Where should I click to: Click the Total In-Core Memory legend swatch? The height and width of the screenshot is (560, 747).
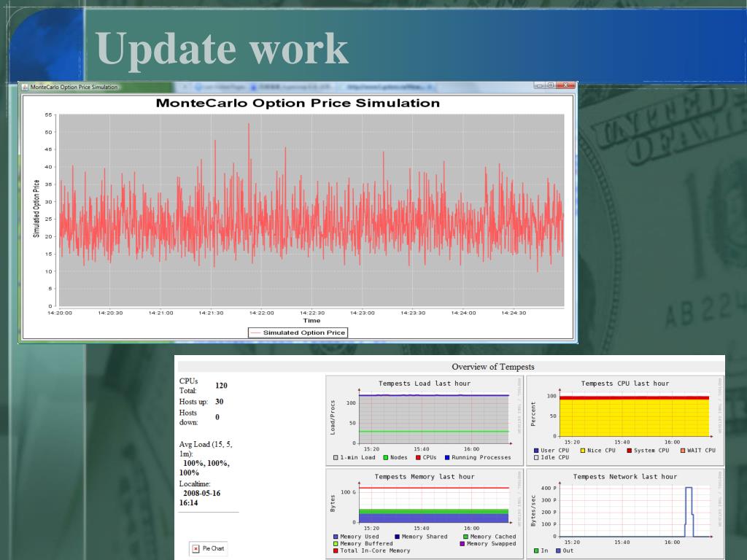(336, 551)
